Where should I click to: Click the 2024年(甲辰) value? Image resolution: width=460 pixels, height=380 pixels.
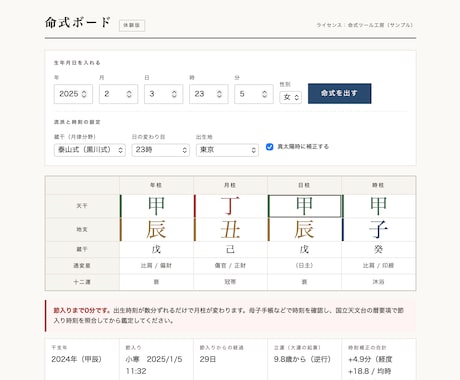coord(76,359)
